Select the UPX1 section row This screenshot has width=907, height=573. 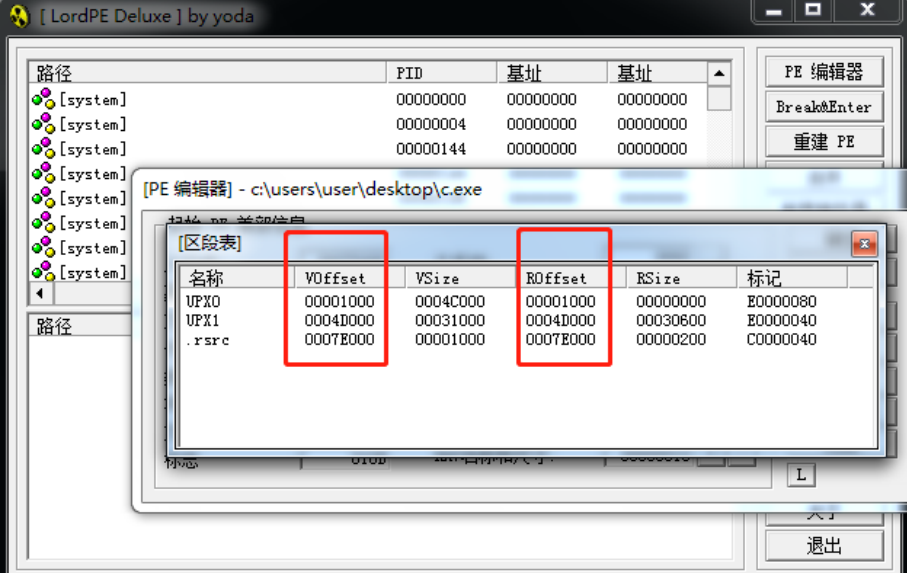coord(502,320)
